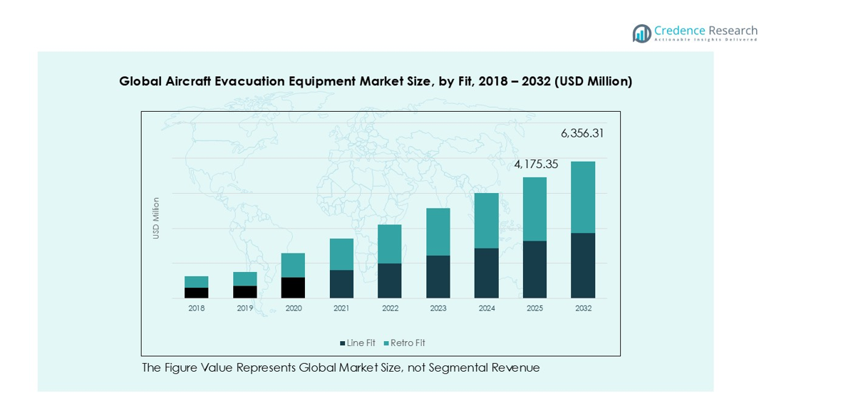Select the chart title text
This screenshot has width=868, height=418.
point(376,81)
